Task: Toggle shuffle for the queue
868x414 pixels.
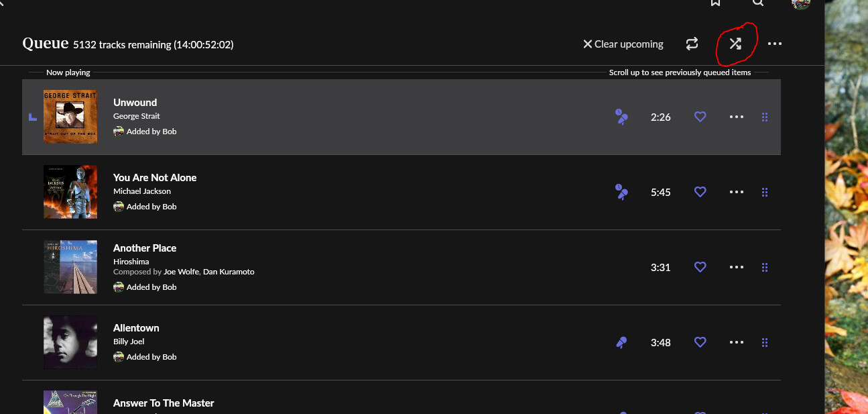Action: coord(735,44)
